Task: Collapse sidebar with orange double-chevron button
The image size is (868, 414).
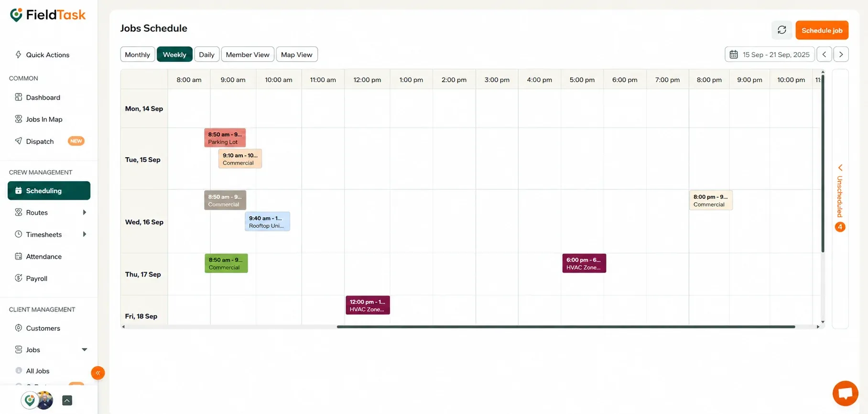Action: pos(98,373)
